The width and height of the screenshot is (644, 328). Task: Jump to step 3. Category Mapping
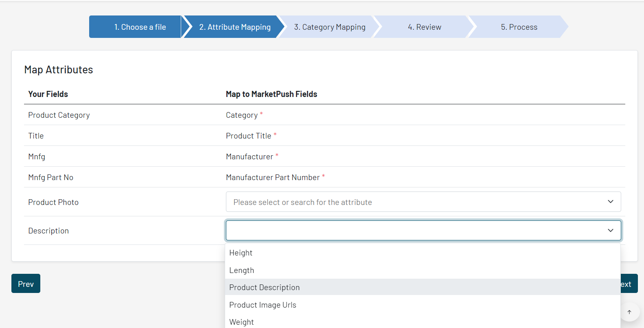coord(330,27)
